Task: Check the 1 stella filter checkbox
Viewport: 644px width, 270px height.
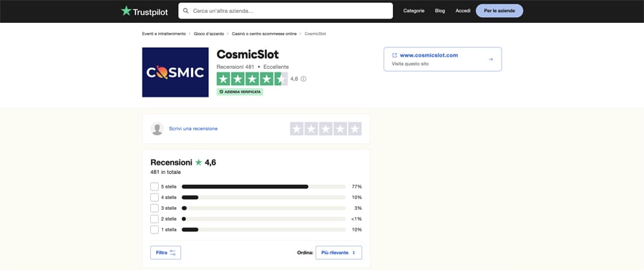Action: (x=155, y=229)
